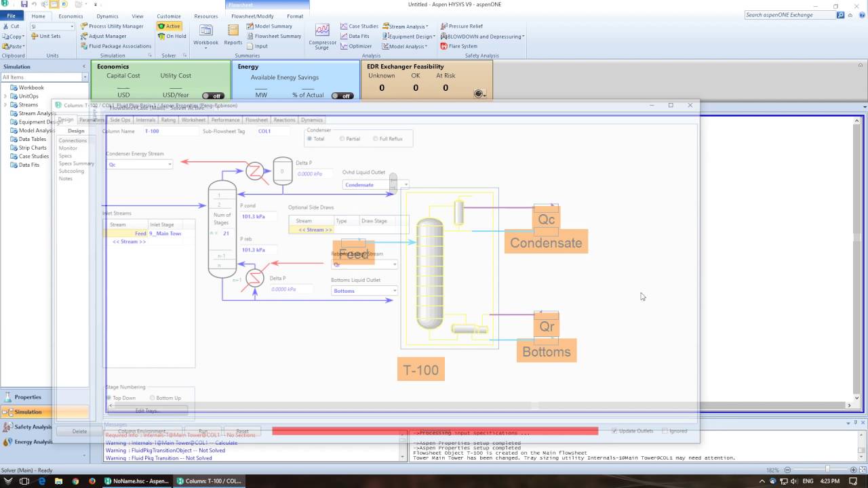This screenshot has height=488, width=868.
Task: Put the solver On Hold
Action: (x=172, y=36)
